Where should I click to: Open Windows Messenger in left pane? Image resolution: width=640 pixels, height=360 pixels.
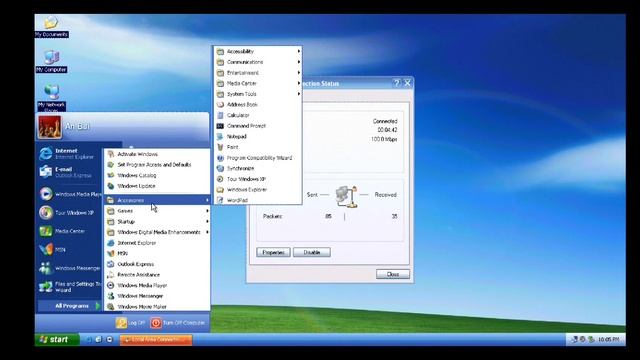click(x=70, y=268)
